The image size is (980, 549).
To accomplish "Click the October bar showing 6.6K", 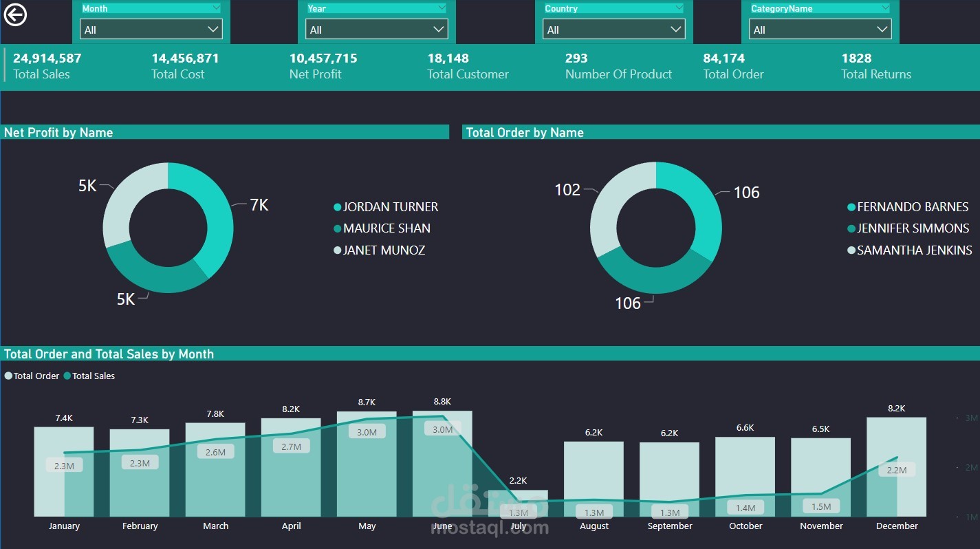I will click(x=745, y=477).
